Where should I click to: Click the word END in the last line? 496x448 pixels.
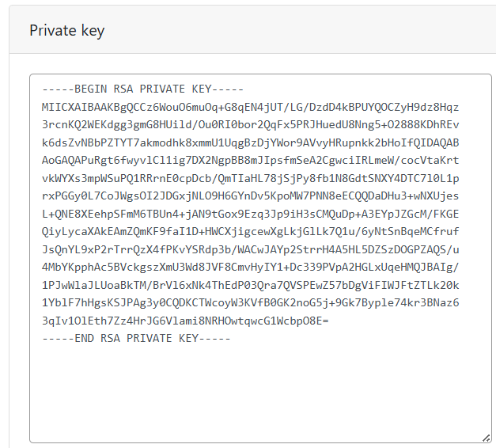click(x=87, y=338)
